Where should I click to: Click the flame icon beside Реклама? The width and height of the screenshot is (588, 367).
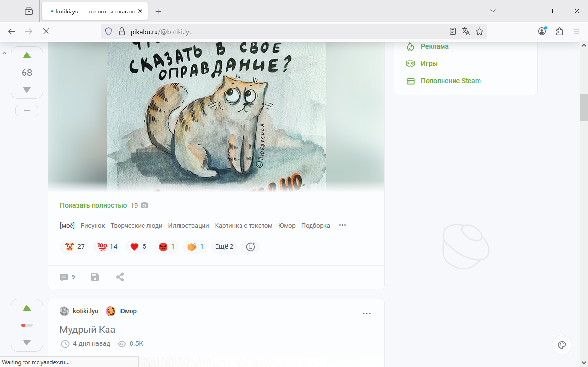pos(410,46)
